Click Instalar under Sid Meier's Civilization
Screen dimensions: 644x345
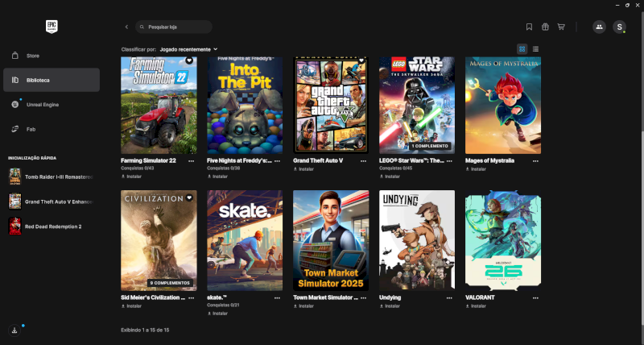pos(131,306)
